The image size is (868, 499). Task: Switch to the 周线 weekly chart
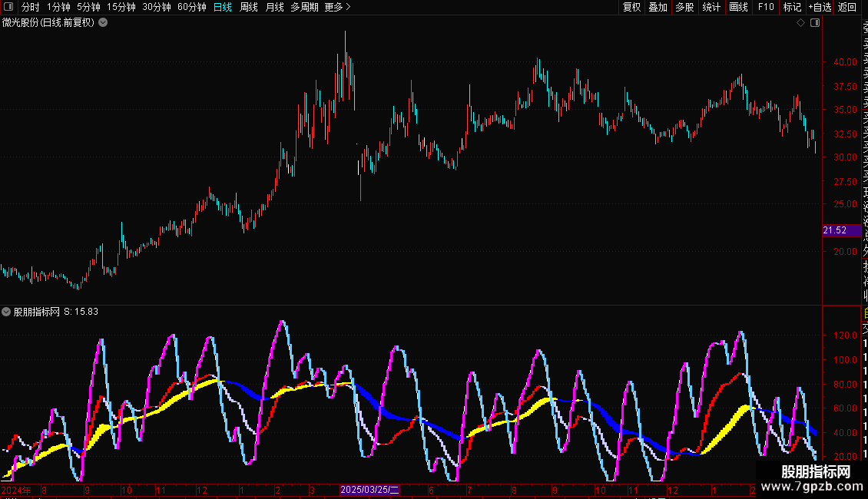(249, 7)
